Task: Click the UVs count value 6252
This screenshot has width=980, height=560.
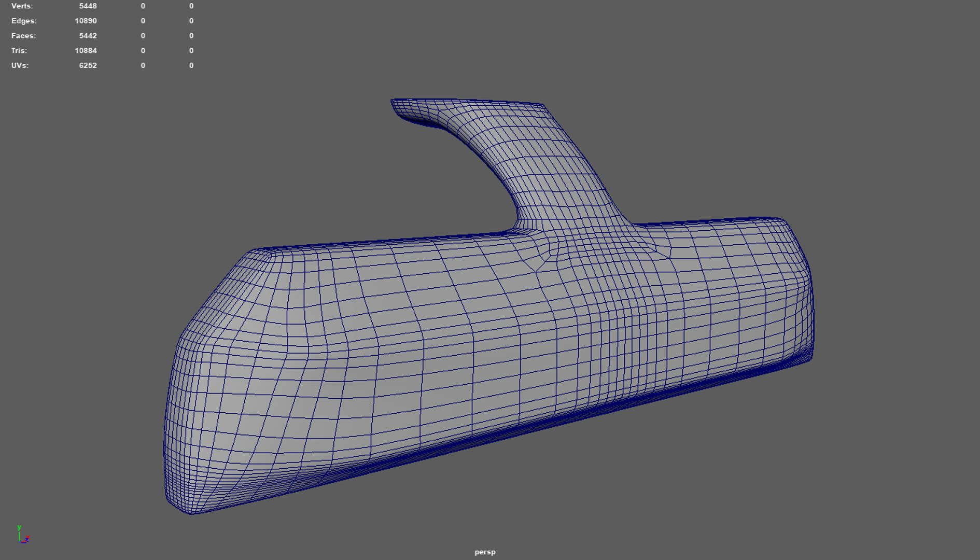Action: [x=88, y=66]
